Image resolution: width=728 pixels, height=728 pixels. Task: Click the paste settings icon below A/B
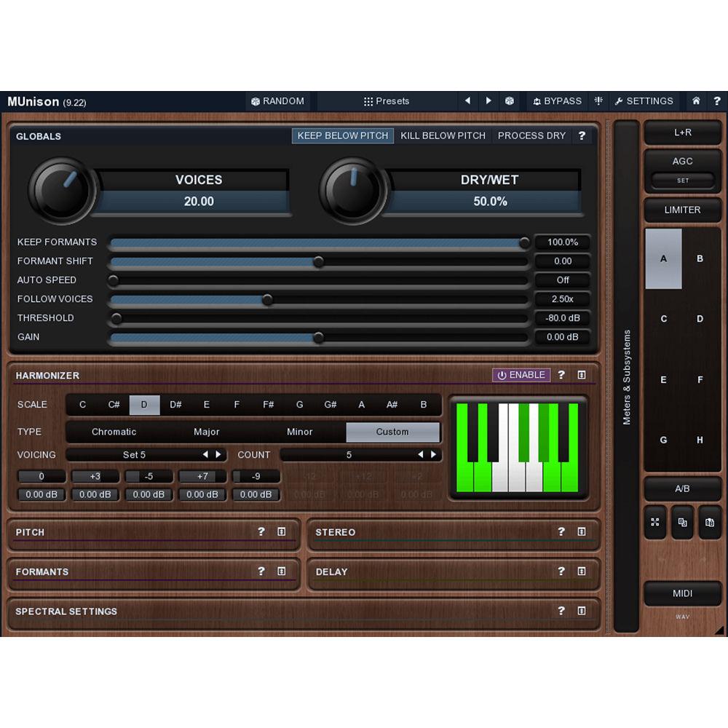point(709,522)
